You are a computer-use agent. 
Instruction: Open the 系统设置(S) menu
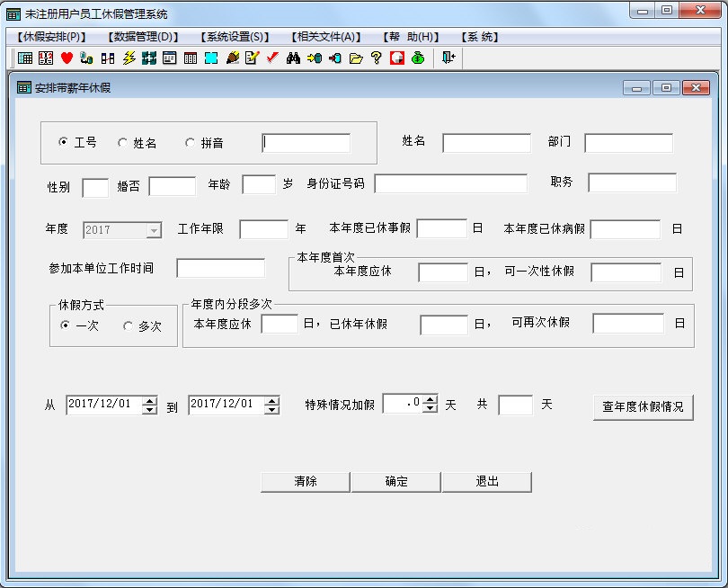235,37
